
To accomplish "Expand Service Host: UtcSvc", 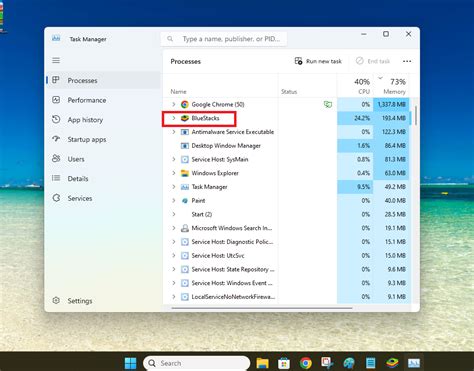I will tap(174, 256).
